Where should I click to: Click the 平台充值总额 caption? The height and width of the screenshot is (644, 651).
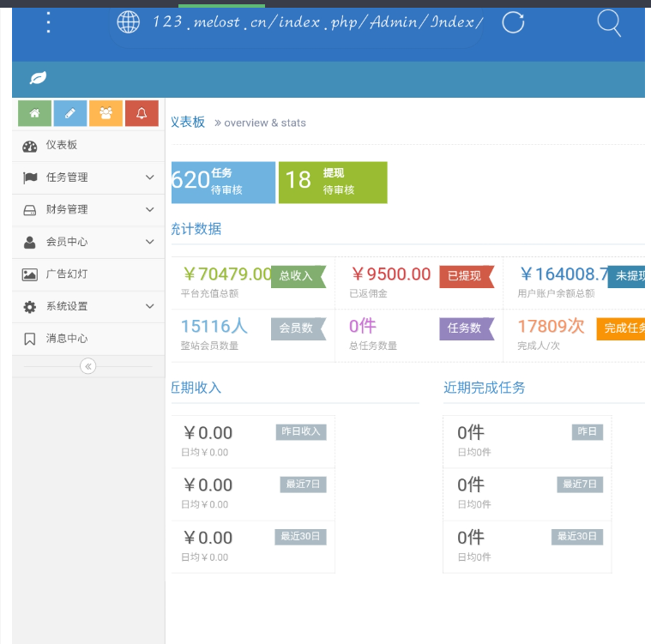pyautogui.click(x=209, y=293)
